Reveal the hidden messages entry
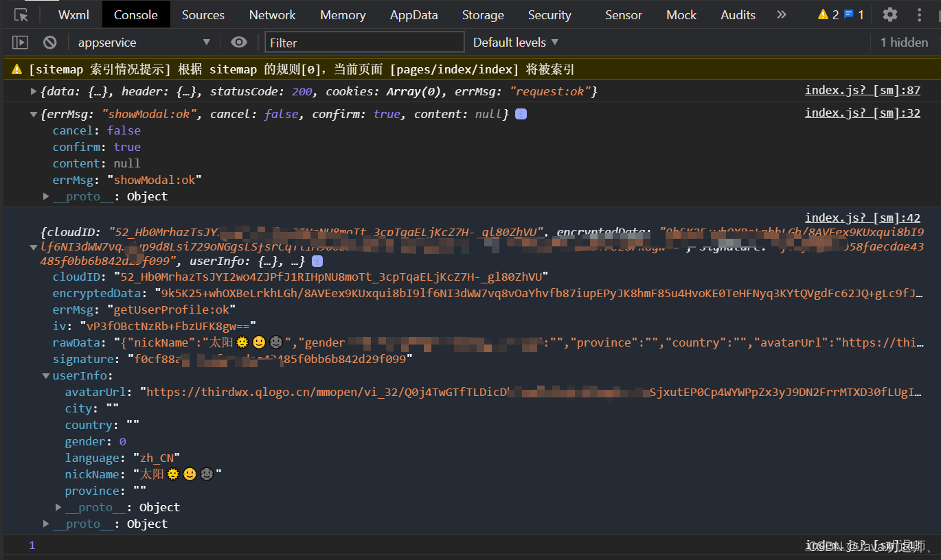Image resolution: width=941 pixels, height=560 pixels. (904, 42)
